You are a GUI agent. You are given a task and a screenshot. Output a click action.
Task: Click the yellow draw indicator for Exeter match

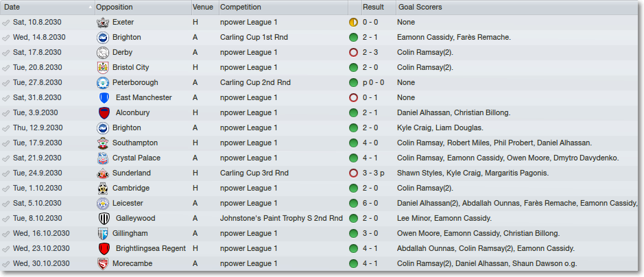click(x=353, y=23)
